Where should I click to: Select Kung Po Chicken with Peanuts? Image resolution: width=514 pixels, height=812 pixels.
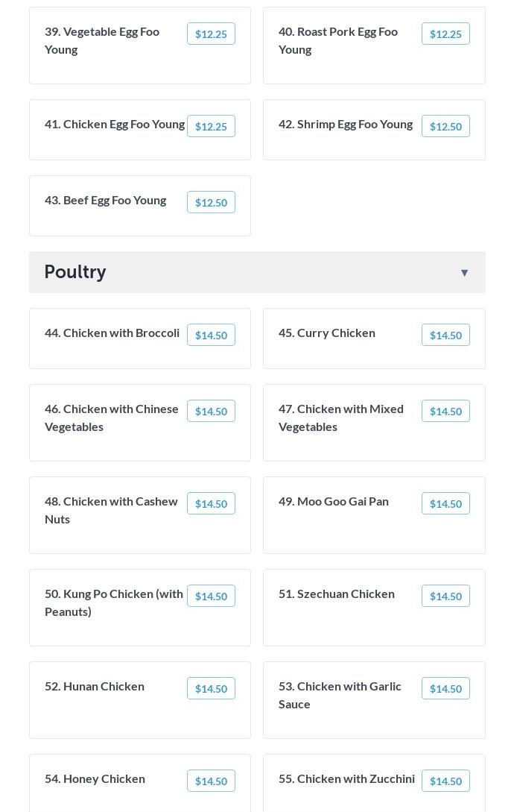113,602
